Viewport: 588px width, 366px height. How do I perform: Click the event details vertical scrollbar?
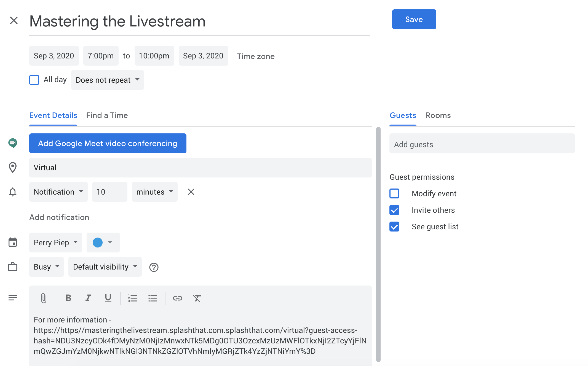click(378, 244)
